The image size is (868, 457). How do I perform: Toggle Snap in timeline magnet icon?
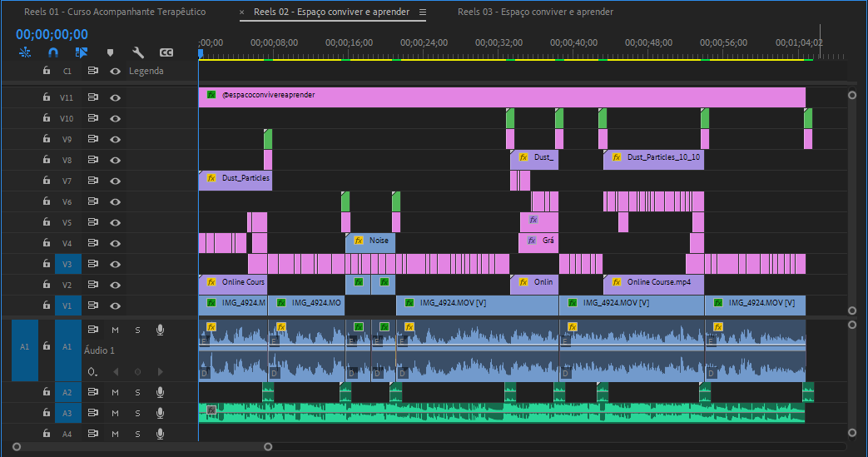pos(53,52)
